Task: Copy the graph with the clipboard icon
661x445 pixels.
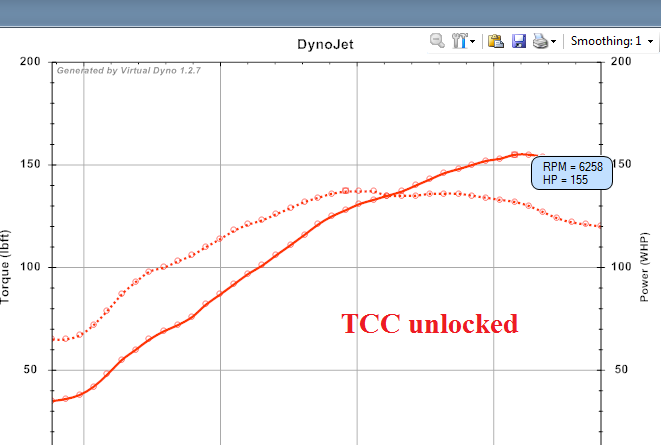Action: point(496,41)
